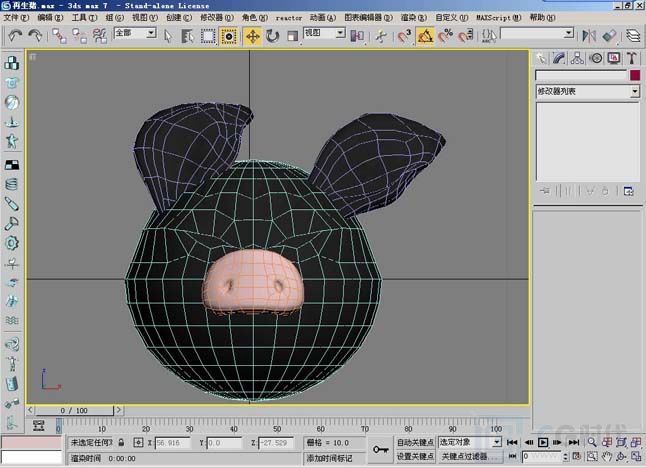Click the '设置关键点' Set Key button

click(x=415, y=456)
